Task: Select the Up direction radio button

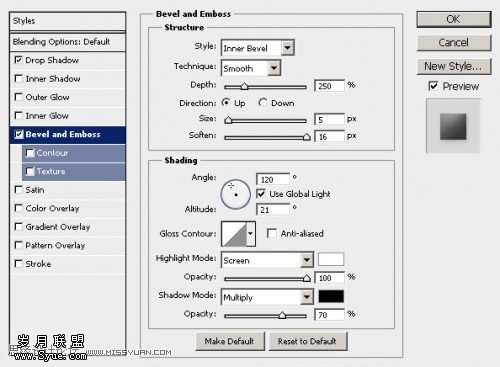Action: point(226,103)
